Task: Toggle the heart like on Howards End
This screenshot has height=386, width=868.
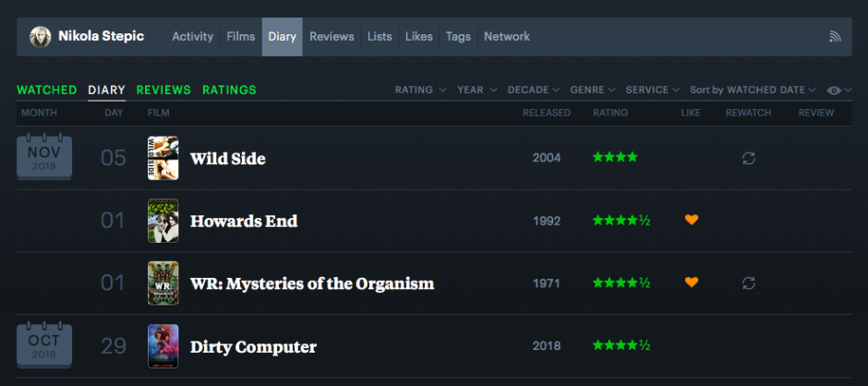Action: 692,220
